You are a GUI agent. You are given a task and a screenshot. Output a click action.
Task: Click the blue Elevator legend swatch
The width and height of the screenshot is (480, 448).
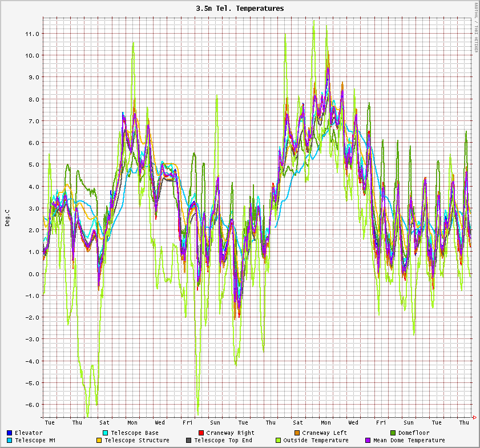tap(10, 433)
